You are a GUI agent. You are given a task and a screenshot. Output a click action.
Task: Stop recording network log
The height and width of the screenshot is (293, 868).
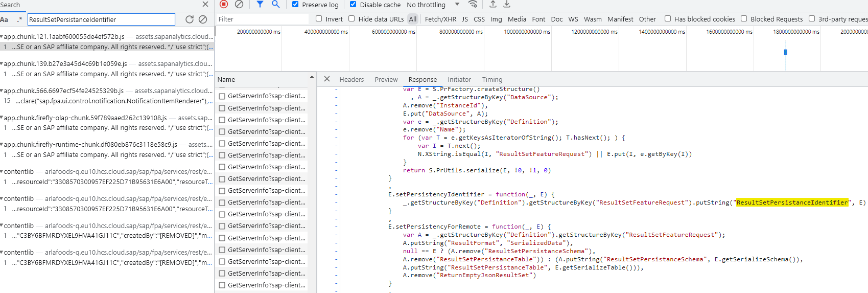click(224, 4)
